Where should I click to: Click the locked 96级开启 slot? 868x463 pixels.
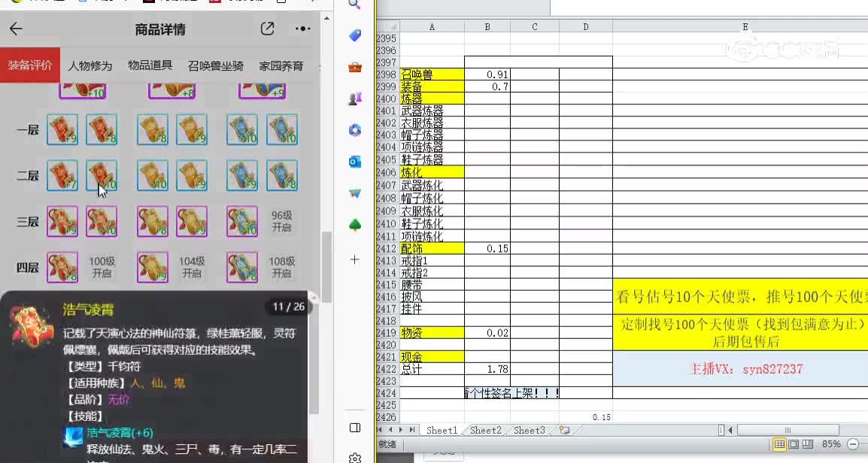click(x=282, y=221)
